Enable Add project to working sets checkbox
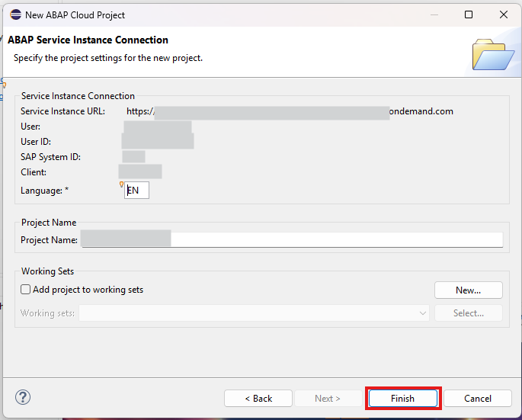The image size is (522, 420). [x=26, y=290]
